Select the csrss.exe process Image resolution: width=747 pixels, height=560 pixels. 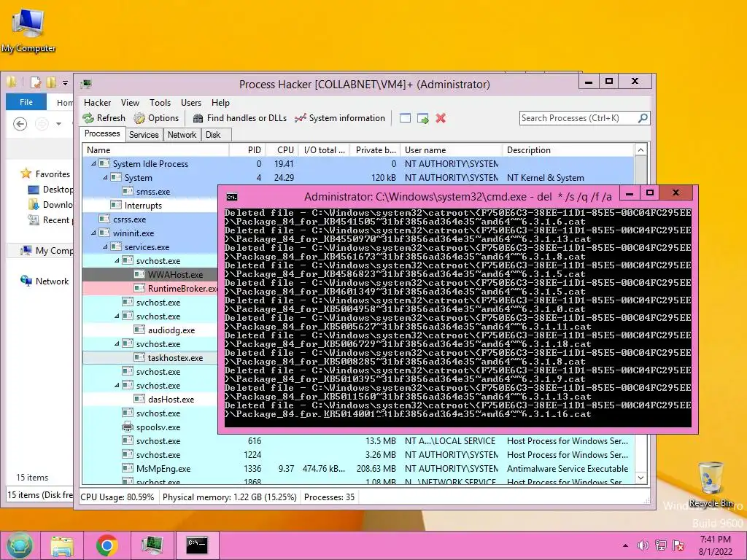(150, 219)
